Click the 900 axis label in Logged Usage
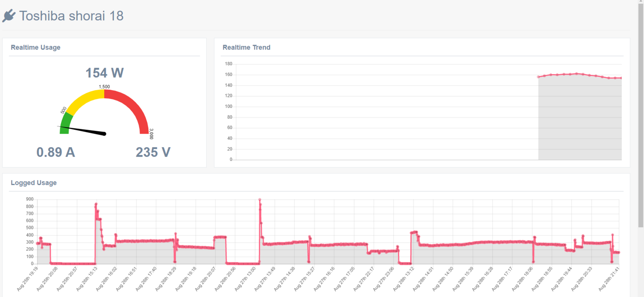 click(x=30, y=199)
